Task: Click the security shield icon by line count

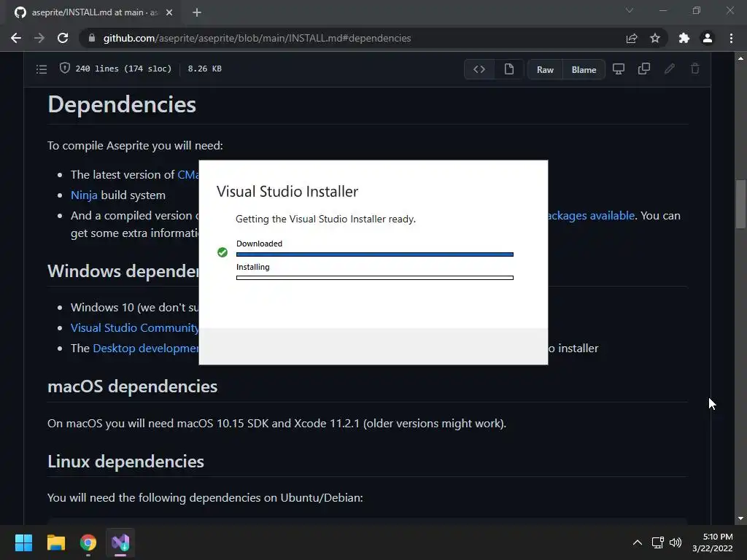Action: (65, 68)
